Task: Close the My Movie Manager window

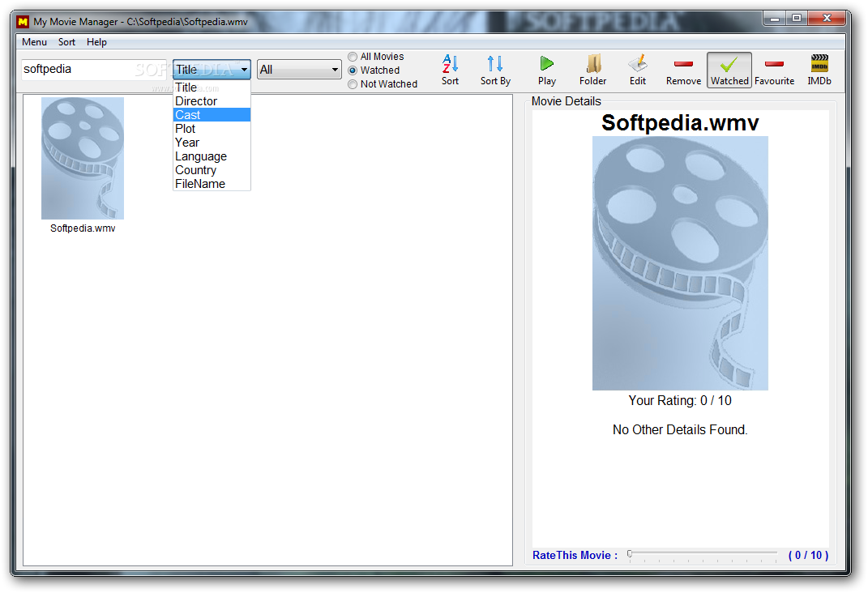Action: click(827, 19)
